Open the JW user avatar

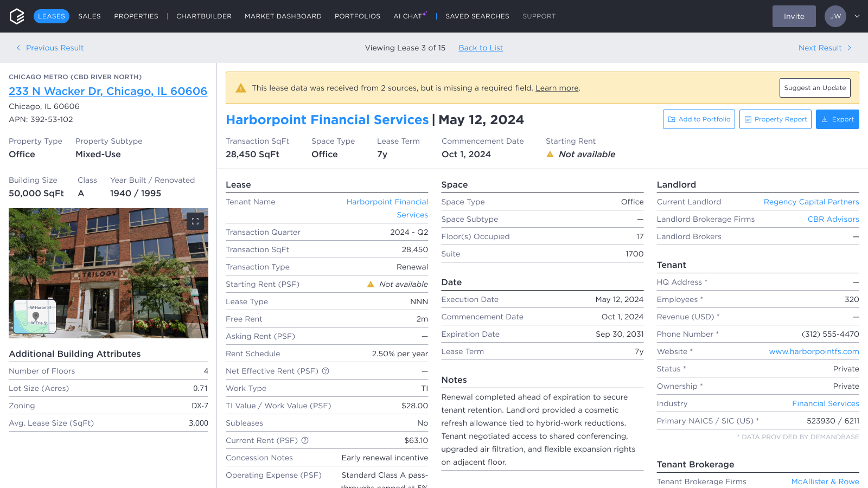click(835, 16)
